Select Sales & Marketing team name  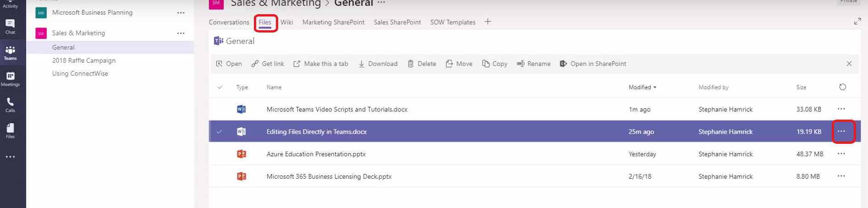point(78,33)
